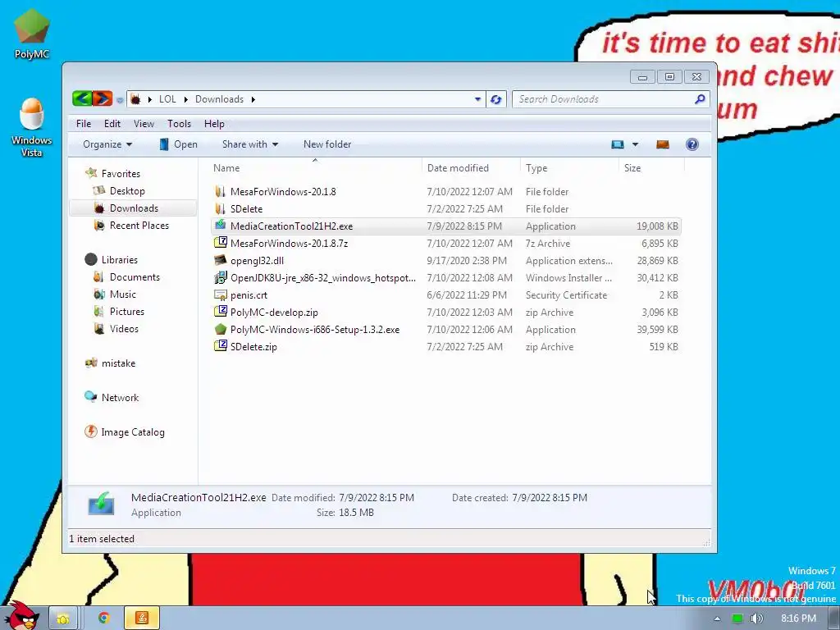Select MediaCreationTool21H2.exe file icon
The image size is (840, 630).
pyautogui.click(x=220, y=226)
